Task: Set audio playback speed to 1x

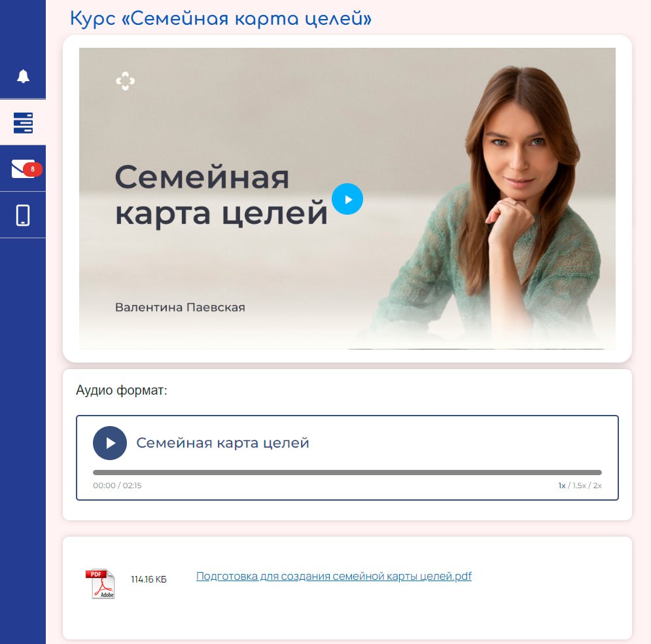Action: 562,486
